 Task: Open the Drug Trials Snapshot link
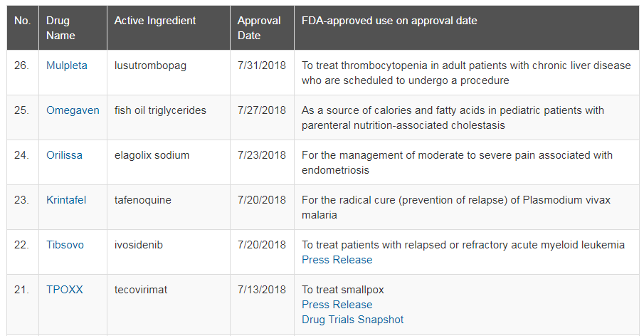click(x=352, y=319)
